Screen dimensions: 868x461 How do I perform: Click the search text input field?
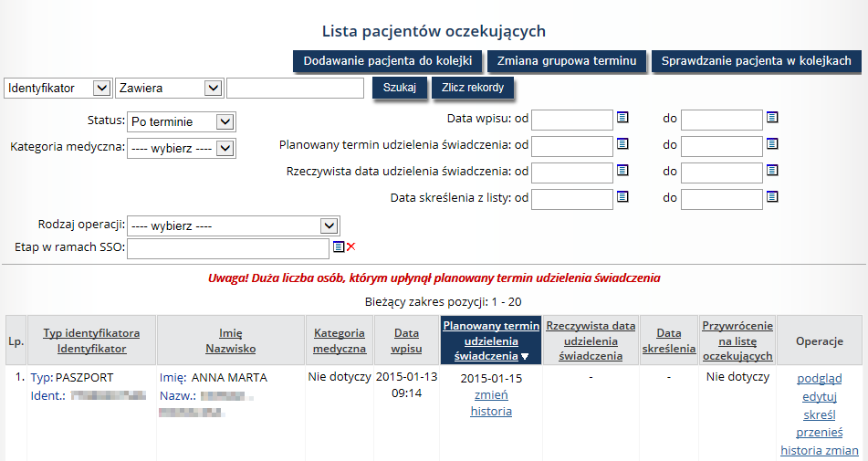coord(295,88)
